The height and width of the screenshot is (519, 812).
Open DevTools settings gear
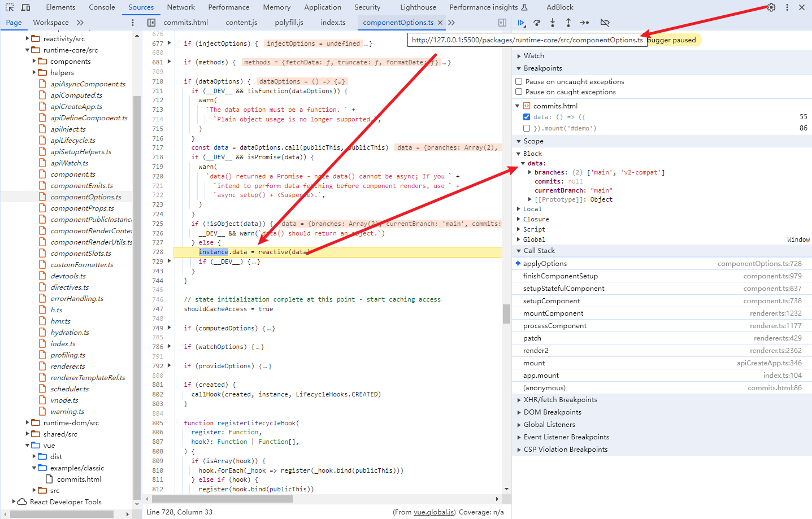click(771, 7)
